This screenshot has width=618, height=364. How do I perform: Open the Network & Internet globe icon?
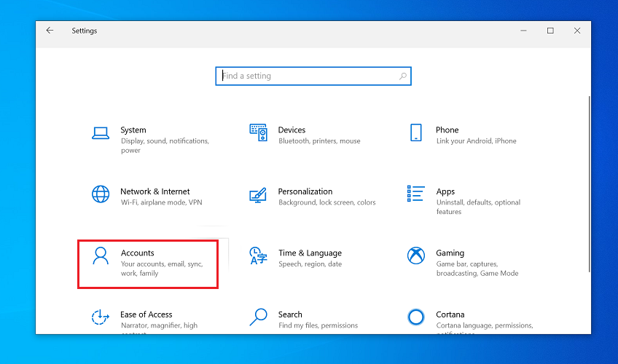(x=101, y=194)
